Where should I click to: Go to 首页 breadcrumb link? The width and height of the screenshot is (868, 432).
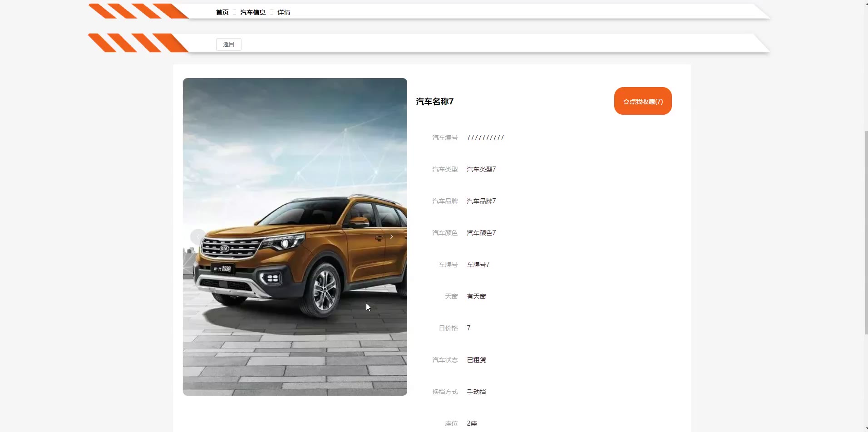point(222,12)
